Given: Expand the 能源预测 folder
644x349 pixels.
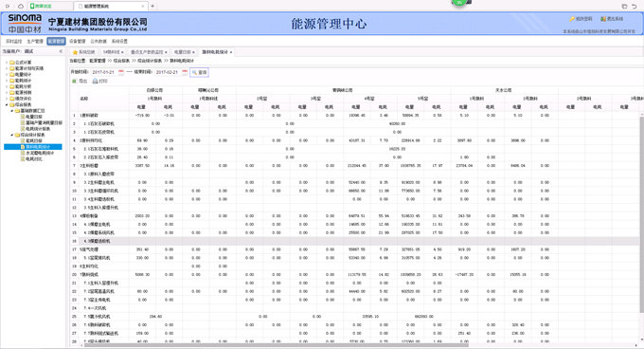Looking at the screenshot, I should click(x=7, y=93).
